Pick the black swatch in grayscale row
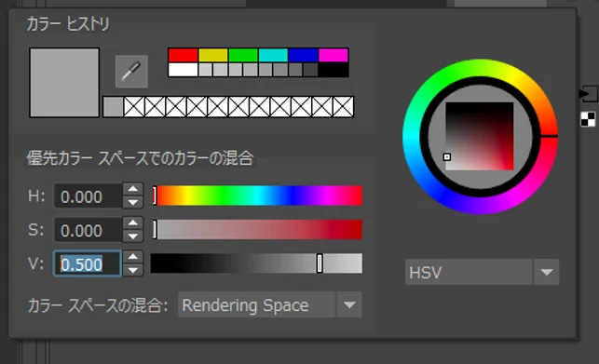599x364 pixels. point(334,70)
